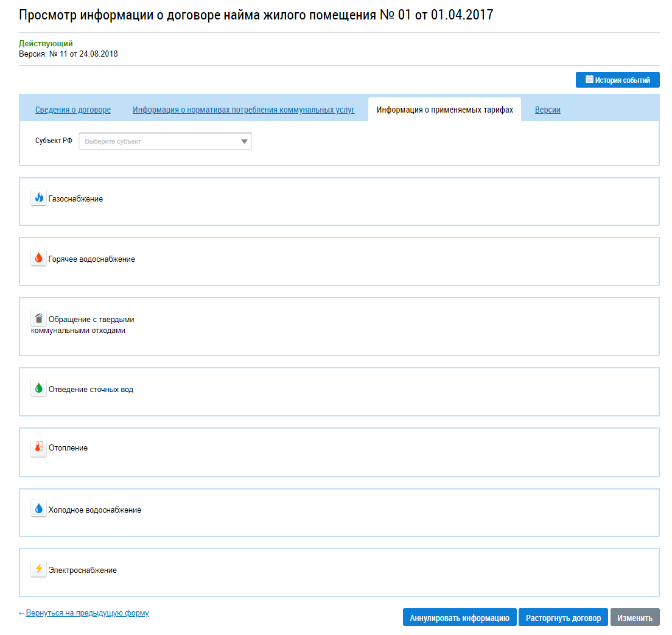Click the gas supply flame icon
Image resolution: width=672 pixels, height=635 pixels.
39,198
